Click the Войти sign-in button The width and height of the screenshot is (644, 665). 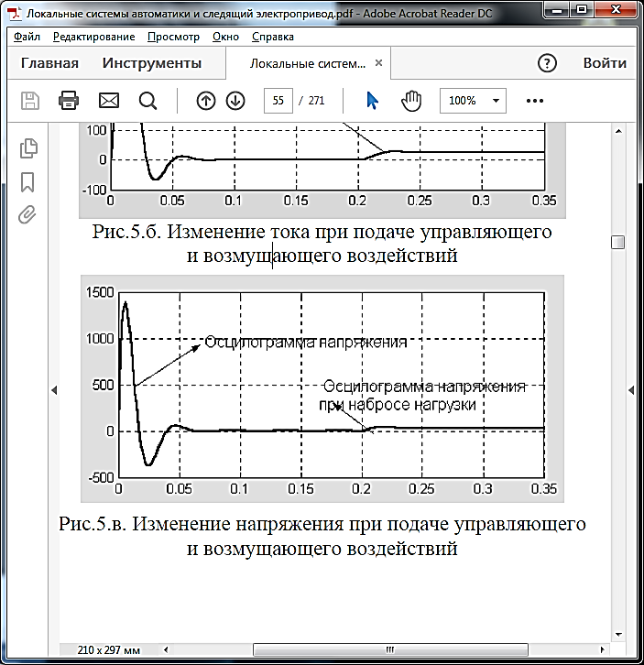[605, 63]
